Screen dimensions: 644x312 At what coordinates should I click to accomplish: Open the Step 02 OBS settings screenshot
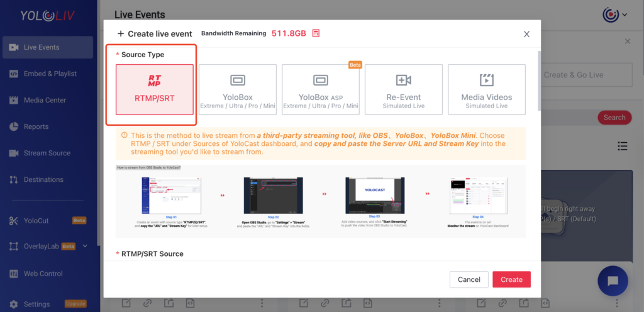(273, 196)
